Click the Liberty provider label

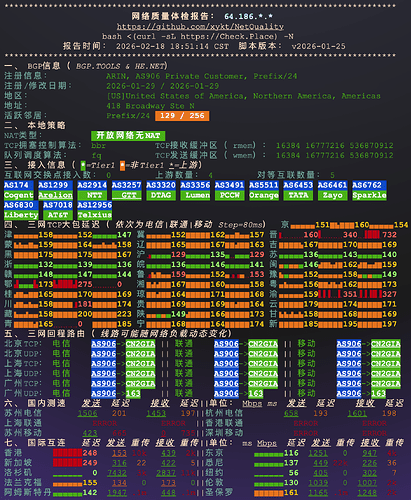21,215
